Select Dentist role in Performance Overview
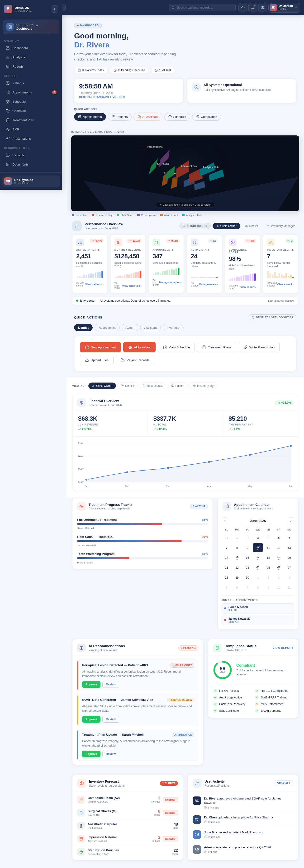 pos(251,226)
